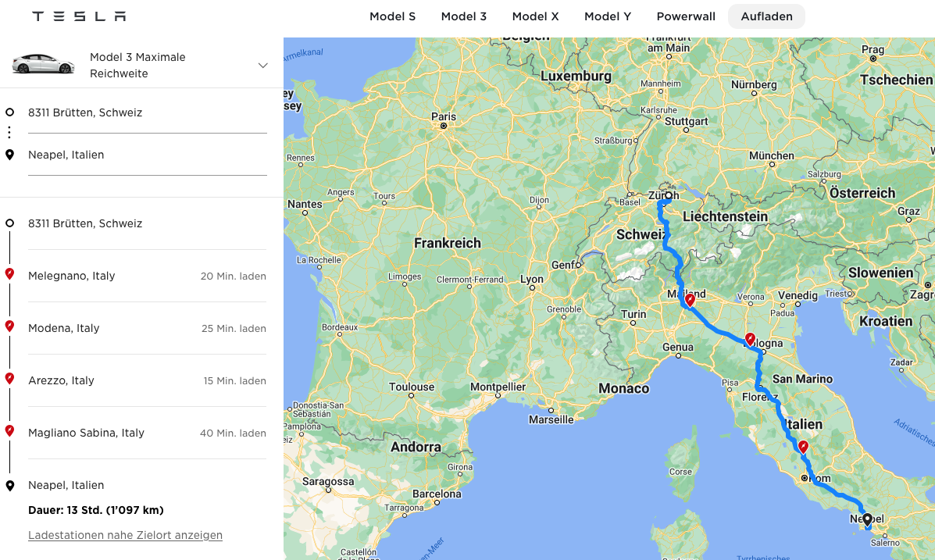
Task: Click '25 Min. laden' charging time
Action: pos(234,329)
